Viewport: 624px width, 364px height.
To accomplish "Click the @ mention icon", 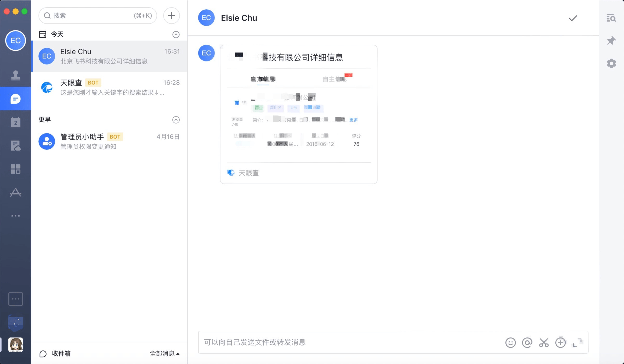I will [527, 343].
